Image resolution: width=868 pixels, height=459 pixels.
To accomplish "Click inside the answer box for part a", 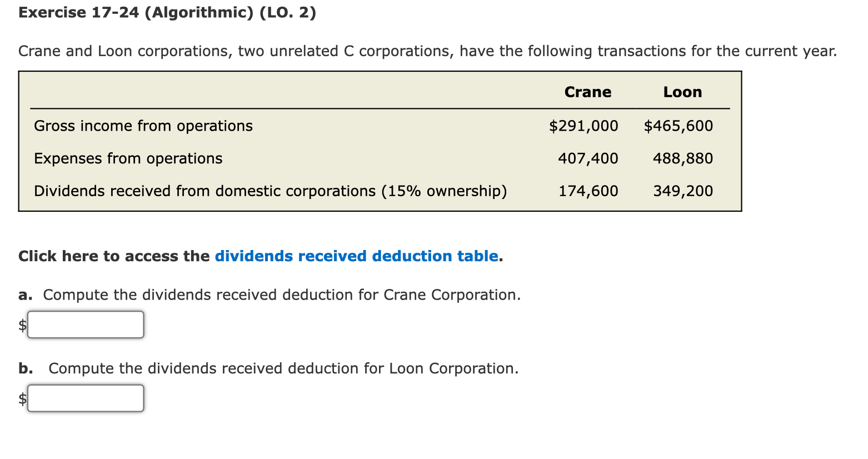I will (85, 325).
